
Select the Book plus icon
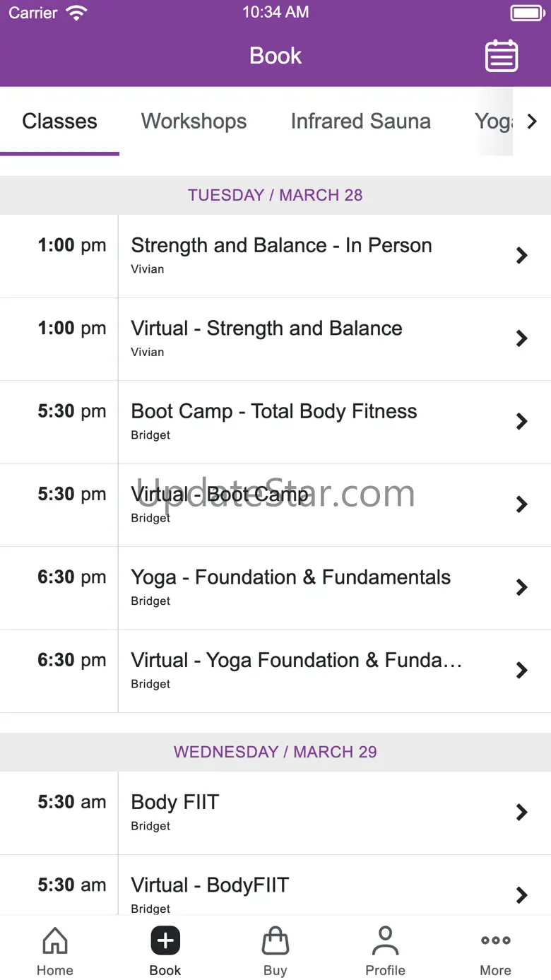coord(165,941)
